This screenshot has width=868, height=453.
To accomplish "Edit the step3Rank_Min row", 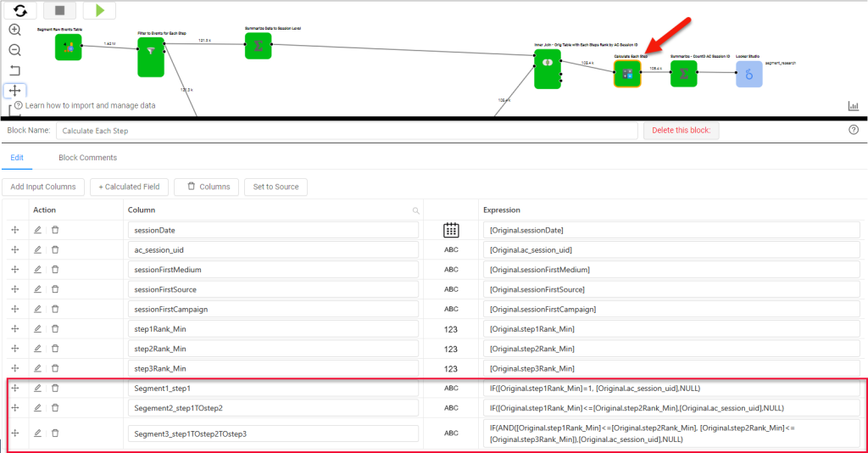I will tap(37, 368).
